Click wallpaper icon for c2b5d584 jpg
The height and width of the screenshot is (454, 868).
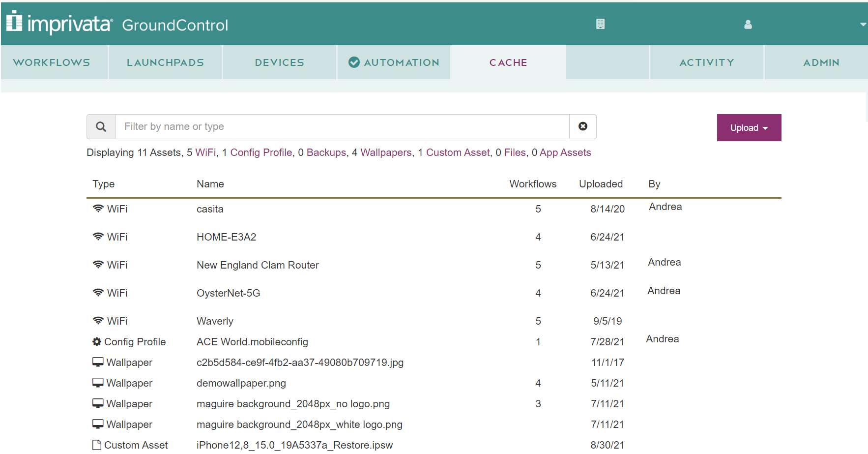pyautogui.click(x=98, y=362)
